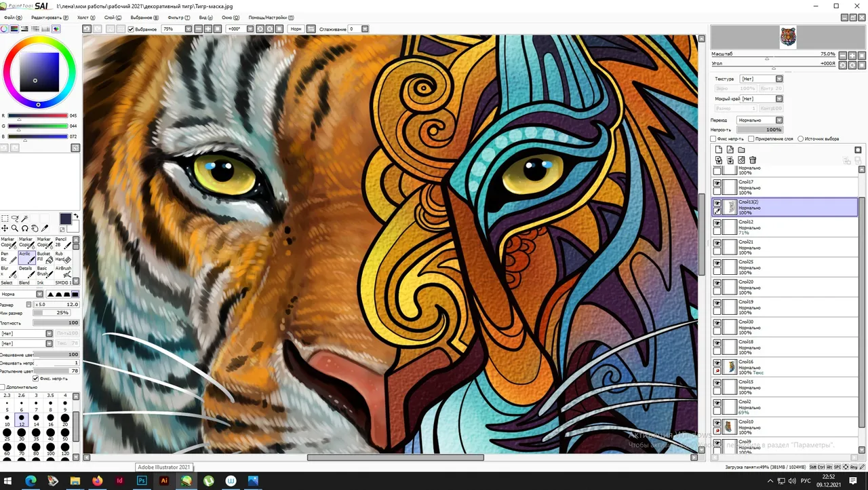
Task: Choose the Pencil 2B brush
Action: tap(63, 243)
